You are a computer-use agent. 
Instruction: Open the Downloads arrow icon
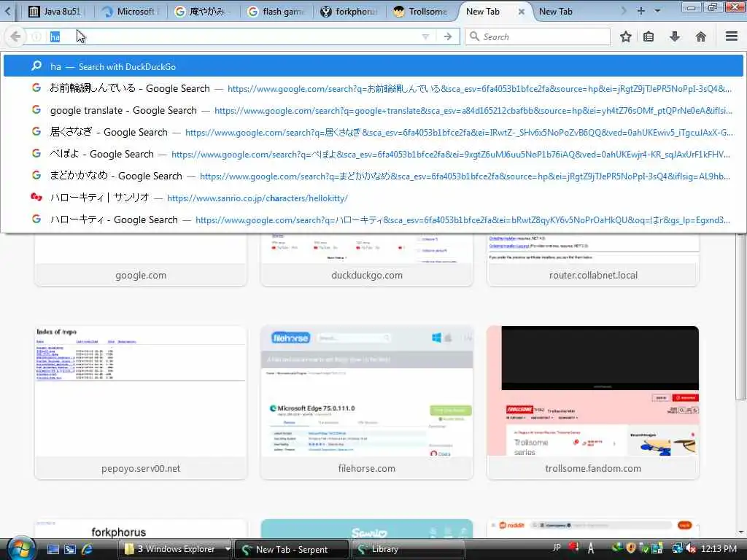675,36
